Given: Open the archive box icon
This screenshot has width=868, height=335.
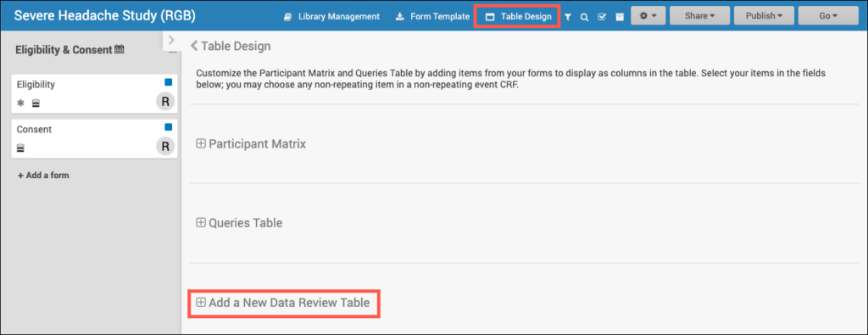Looking at the screenshot, I should (620, 17).
